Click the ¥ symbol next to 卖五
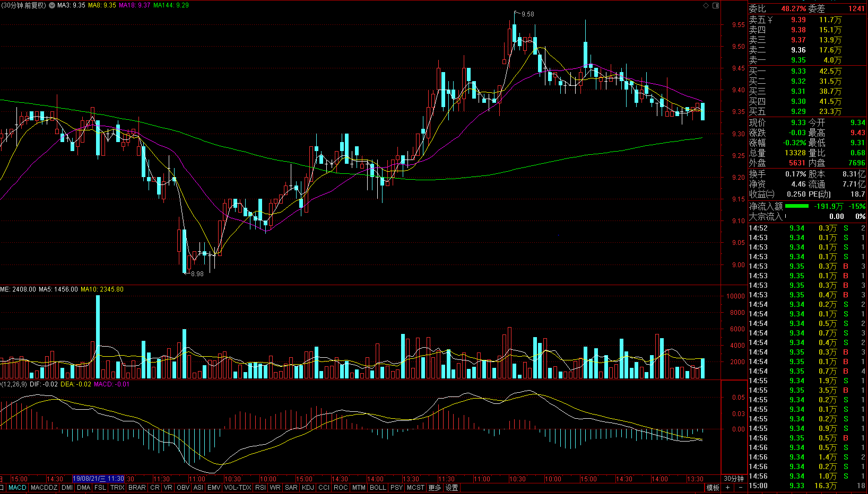 pos(770,20)
